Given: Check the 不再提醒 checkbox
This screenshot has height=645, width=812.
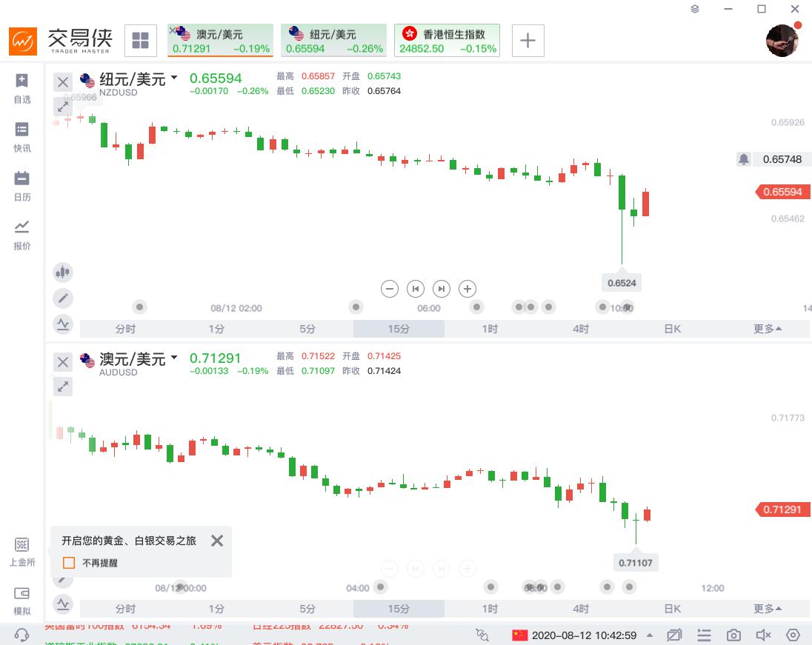Looking at the screenshot, I should 69,563.
